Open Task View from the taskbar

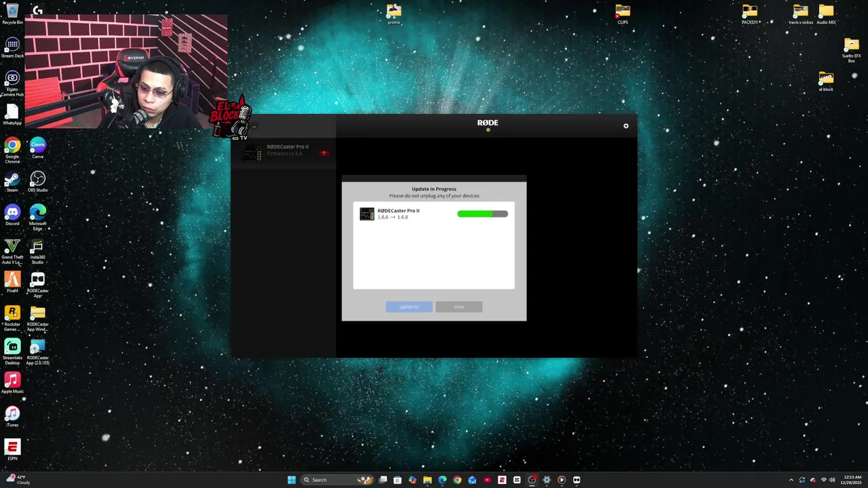(383, 480)
